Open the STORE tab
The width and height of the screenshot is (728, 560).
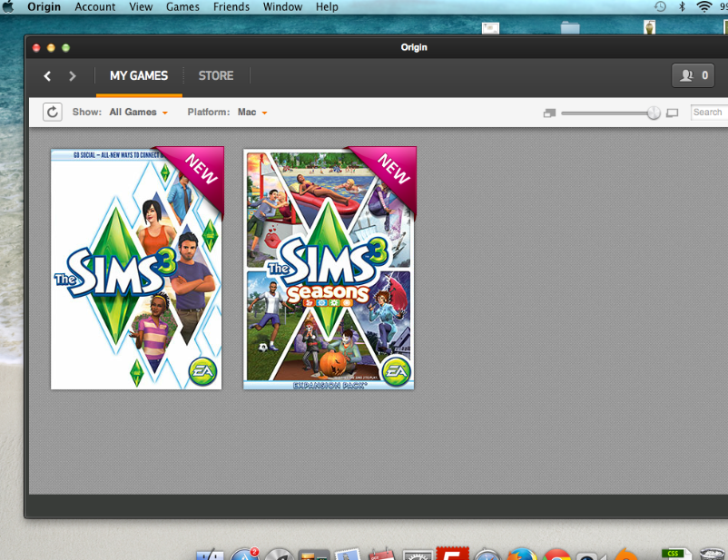(x=216, y=75)
